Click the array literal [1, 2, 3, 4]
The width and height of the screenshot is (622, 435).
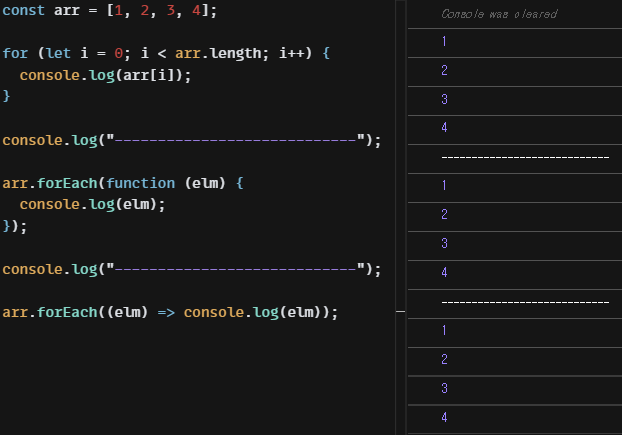pos(158,11)
